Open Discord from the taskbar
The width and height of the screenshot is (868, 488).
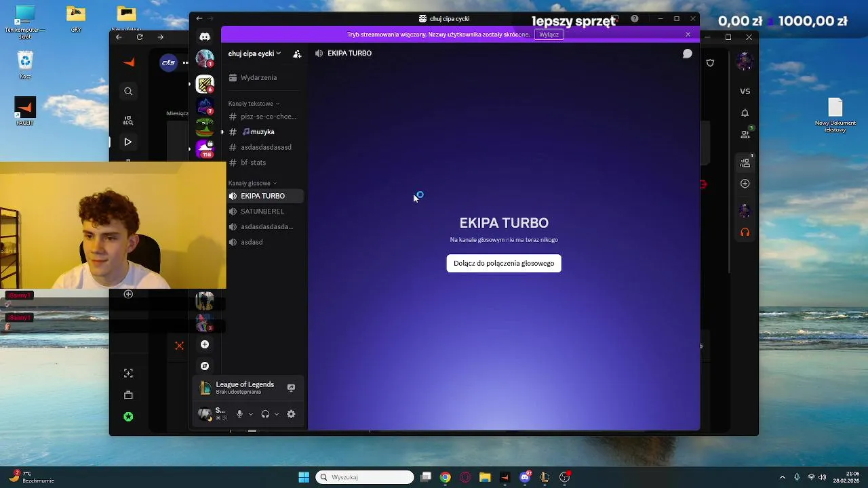[525, 477]
